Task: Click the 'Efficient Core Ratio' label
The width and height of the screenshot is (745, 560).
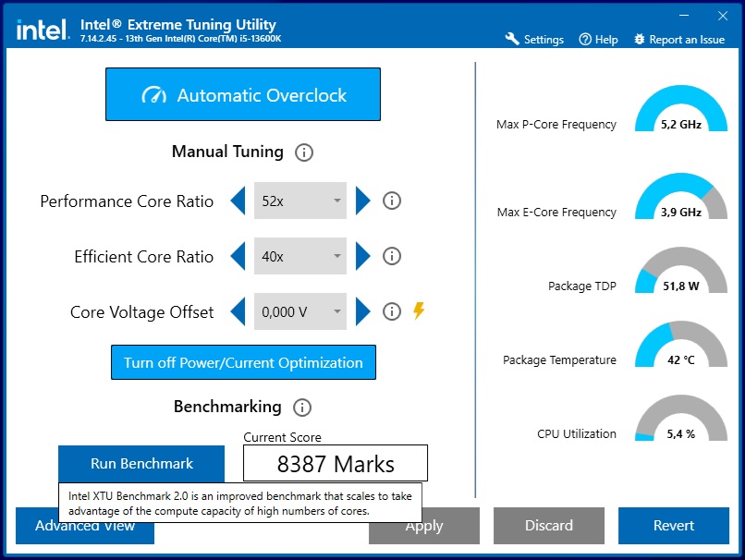Action: pos(144,257)
